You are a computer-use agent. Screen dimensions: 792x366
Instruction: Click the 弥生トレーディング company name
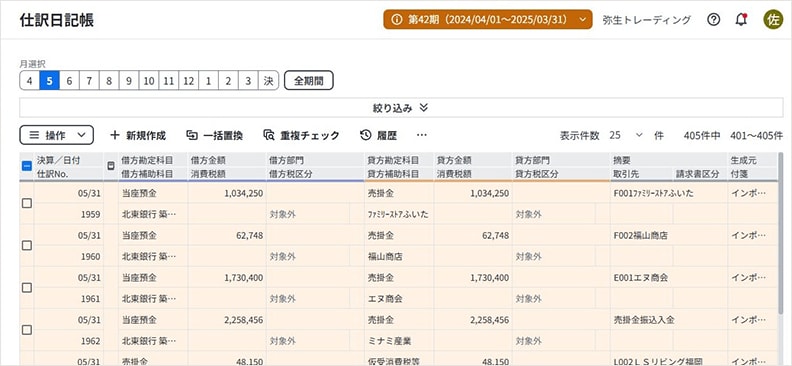(x=647, y=20)
